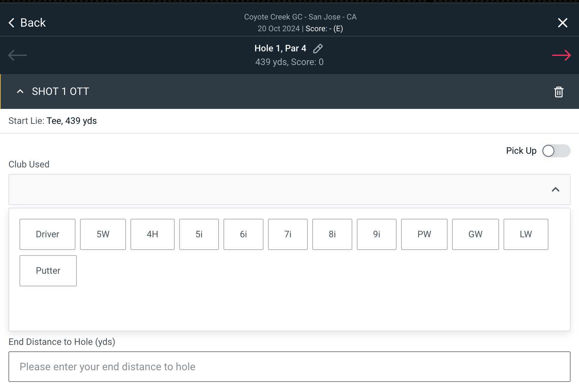Choose the LW wedge

pyautogui.click(x=526, y=234)
